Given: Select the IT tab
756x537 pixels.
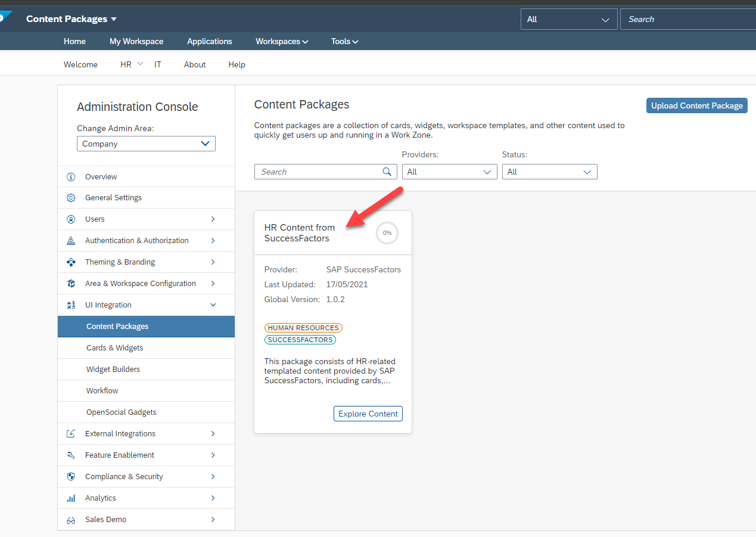Looking at the screenshot, I should (x=158, y=64).
